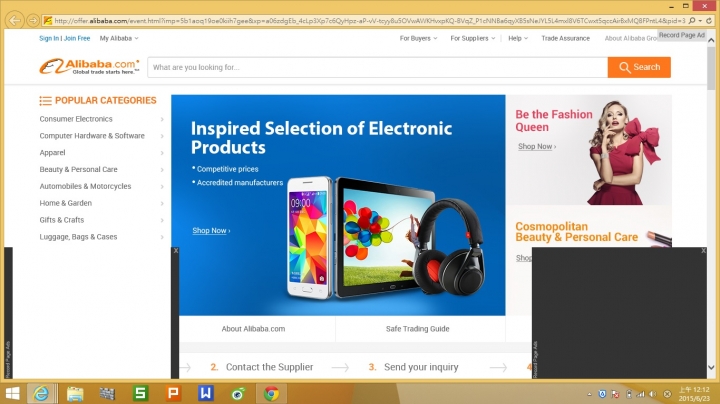Close the left black ad panel
Screen dimensions: 720x404
point(176,251)
